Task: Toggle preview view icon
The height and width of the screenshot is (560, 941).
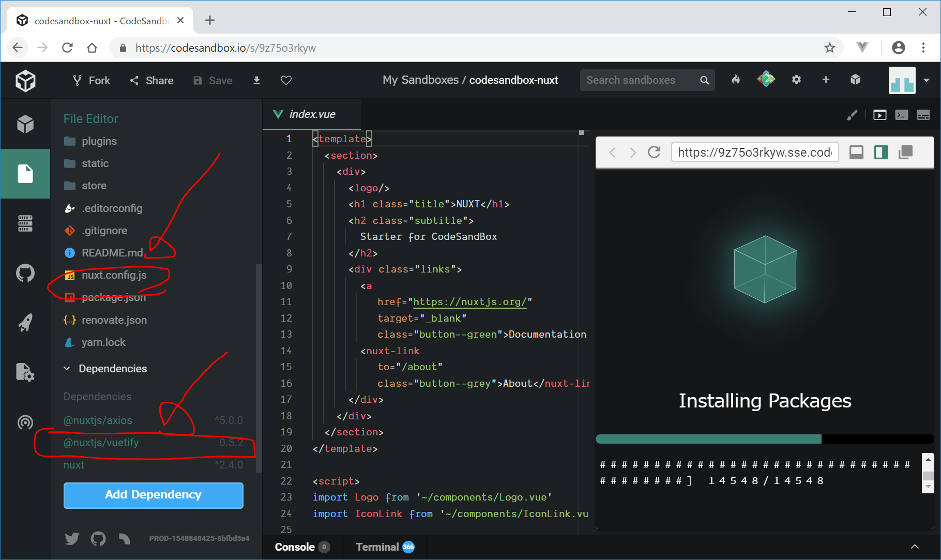Action: click(x=879, y=115)
